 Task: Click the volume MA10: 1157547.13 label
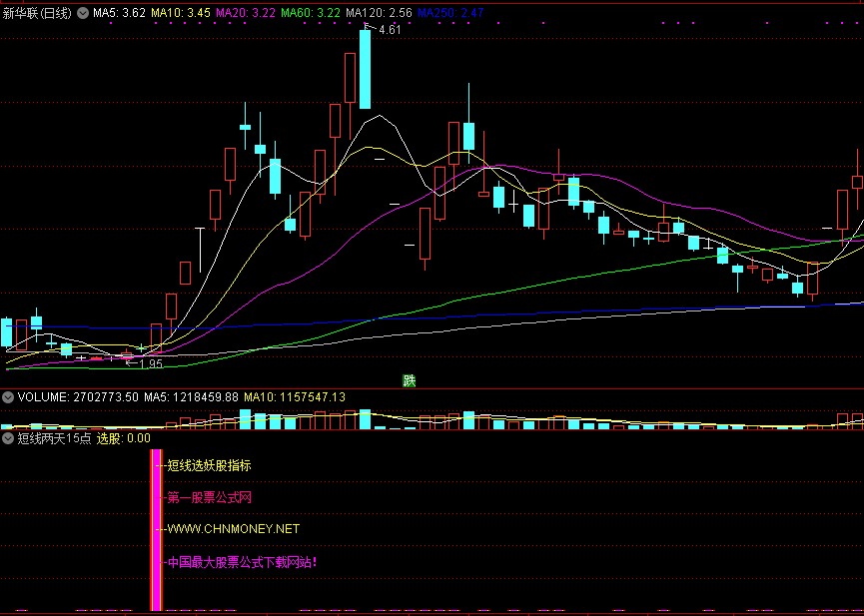pyautogui.click(x=295, y=396)
